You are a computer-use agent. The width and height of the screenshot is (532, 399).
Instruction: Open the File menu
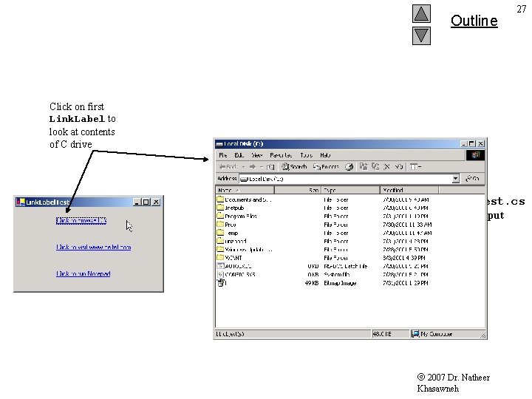(223, 155)
